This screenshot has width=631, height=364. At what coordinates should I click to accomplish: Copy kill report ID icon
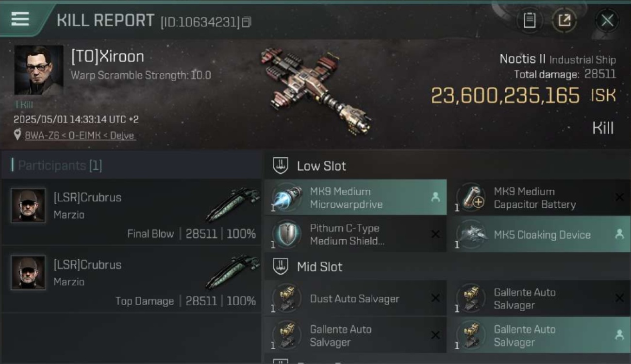247,22
